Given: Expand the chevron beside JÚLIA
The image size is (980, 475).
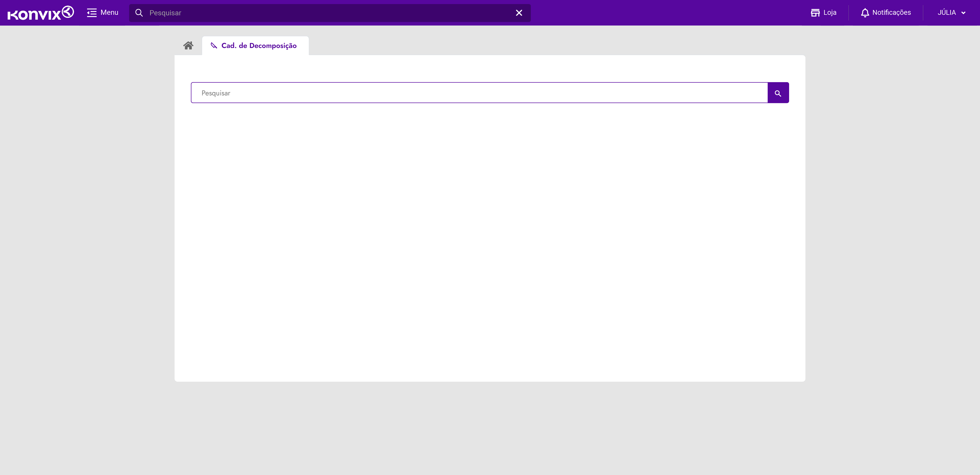Looking at the screenshot, I should pyautogui.click(x=963, y=13).
